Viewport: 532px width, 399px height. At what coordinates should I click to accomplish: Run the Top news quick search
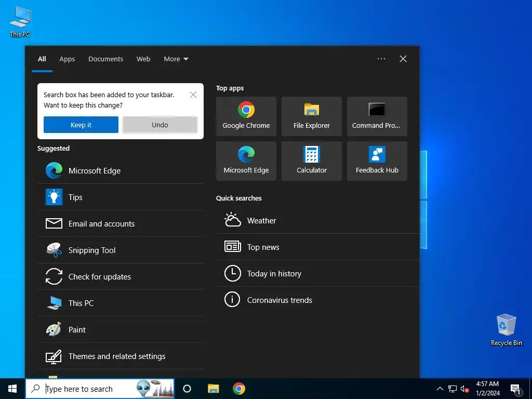[x=317, y=247]
